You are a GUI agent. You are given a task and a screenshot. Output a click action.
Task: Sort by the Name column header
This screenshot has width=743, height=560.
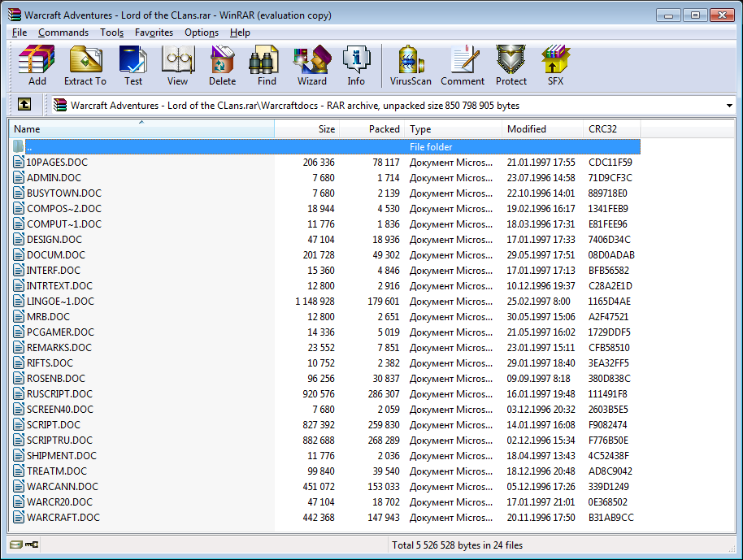(x=141, y=129)
